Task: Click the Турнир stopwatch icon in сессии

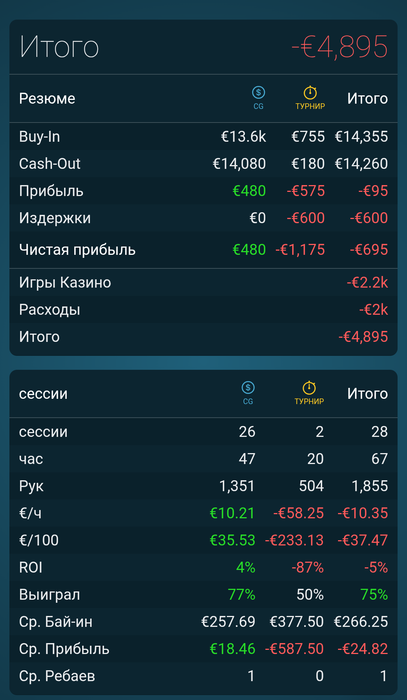Action: 309,387
